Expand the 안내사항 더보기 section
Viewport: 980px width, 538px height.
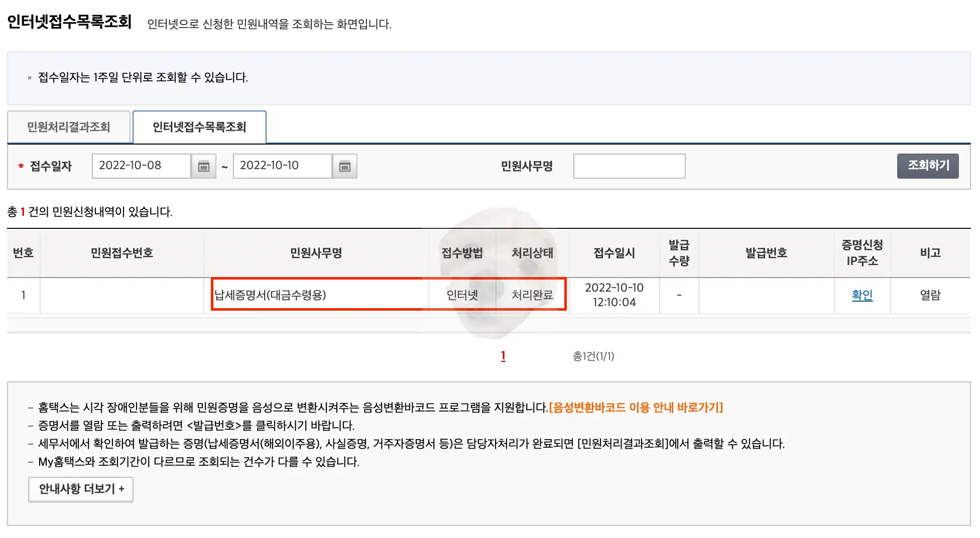click(80, 489)
